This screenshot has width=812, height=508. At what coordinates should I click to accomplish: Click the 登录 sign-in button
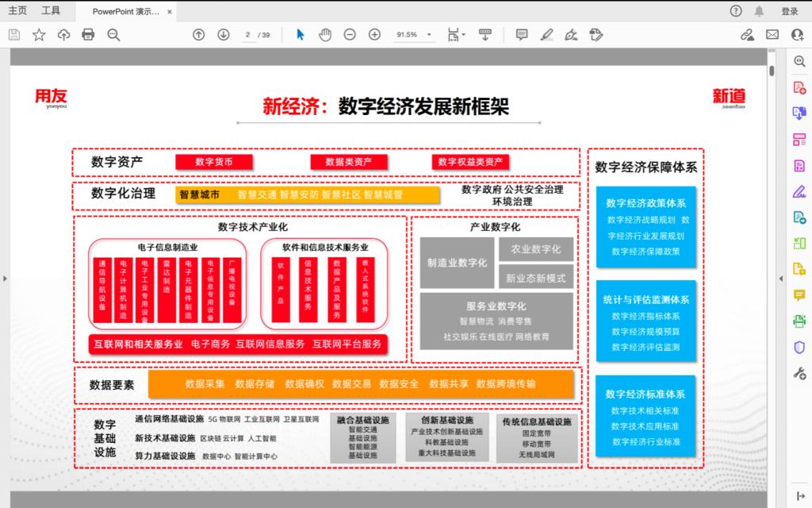pos(789,11)
